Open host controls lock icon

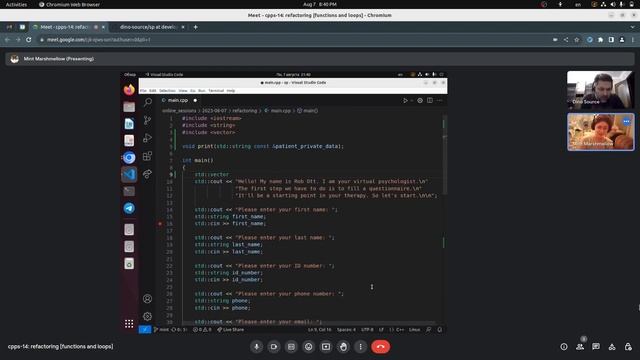pyautogui.click(x=628, y=347)
